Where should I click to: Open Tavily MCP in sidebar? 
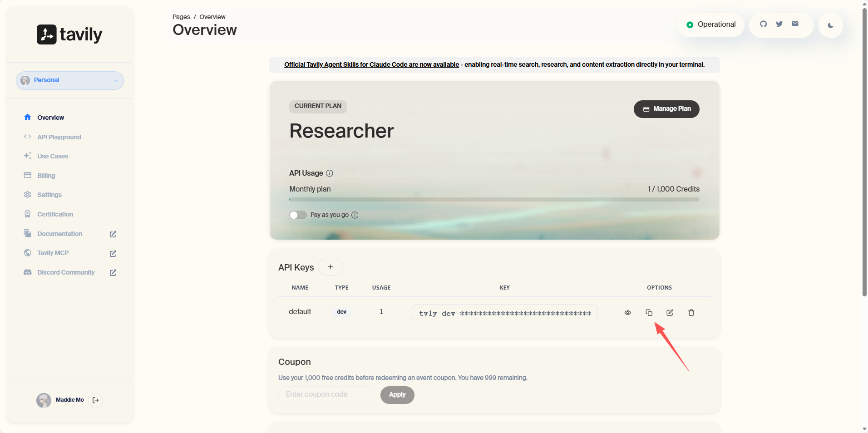(x=53, y=253)
